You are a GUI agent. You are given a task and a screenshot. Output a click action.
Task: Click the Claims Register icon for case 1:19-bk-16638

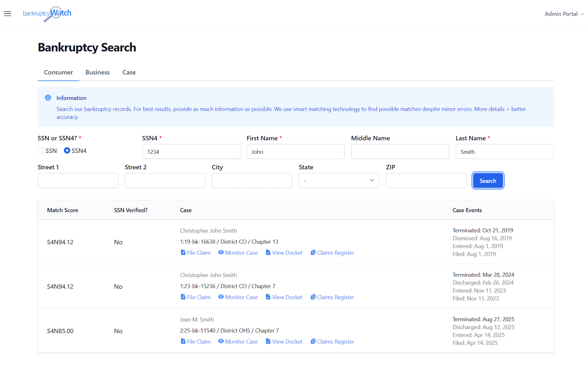point(313,252)
